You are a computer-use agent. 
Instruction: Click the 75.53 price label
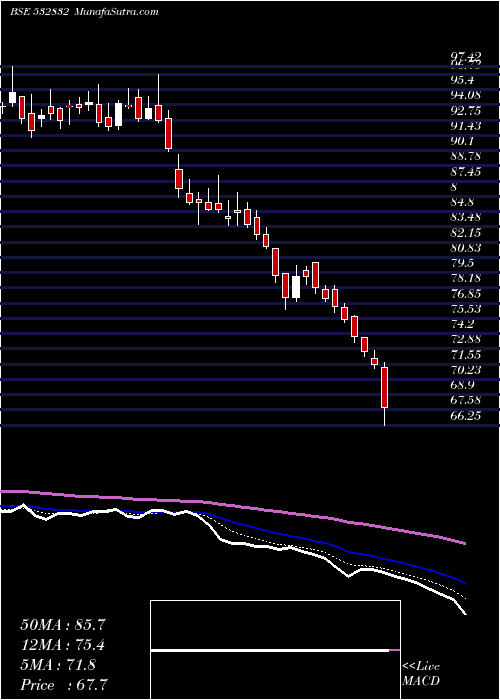click(x=466, y=309)
